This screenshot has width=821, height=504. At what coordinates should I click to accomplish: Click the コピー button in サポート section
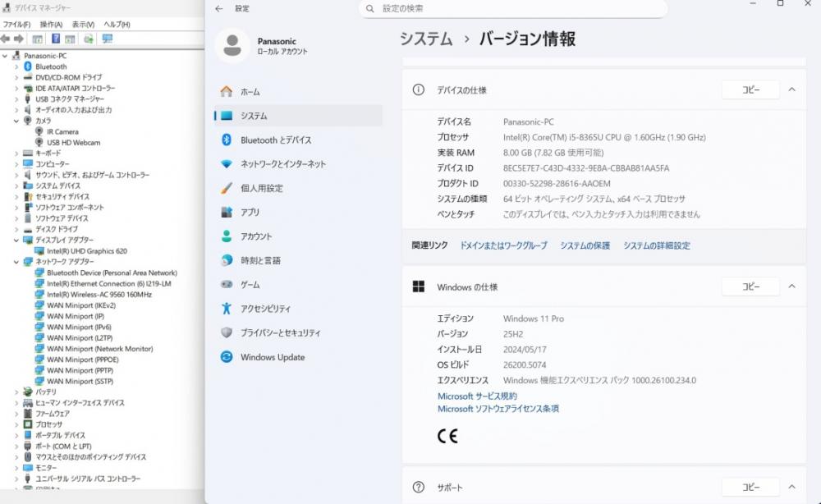(x=750, y=487)
